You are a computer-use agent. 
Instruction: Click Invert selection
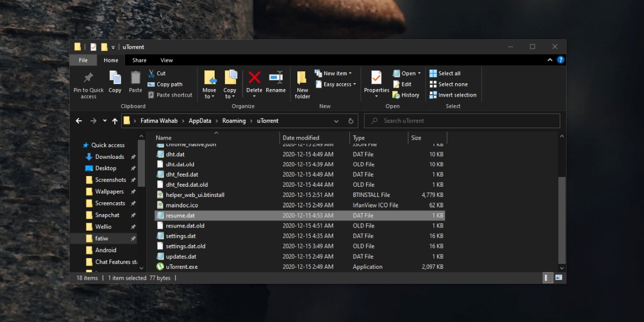[x=453, y=95]
